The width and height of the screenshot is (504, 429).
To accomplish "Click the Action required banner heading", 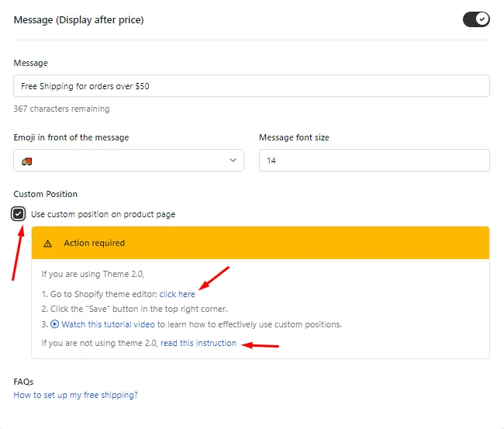I will click(x=94, y=243).
